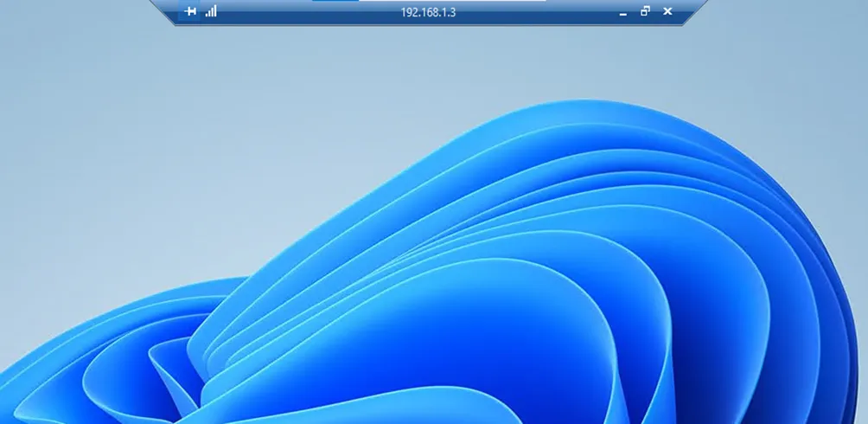Show connection quality signal bars info
Image resolution: width=868 pixels, height=424 pixels.
point(211,11)
